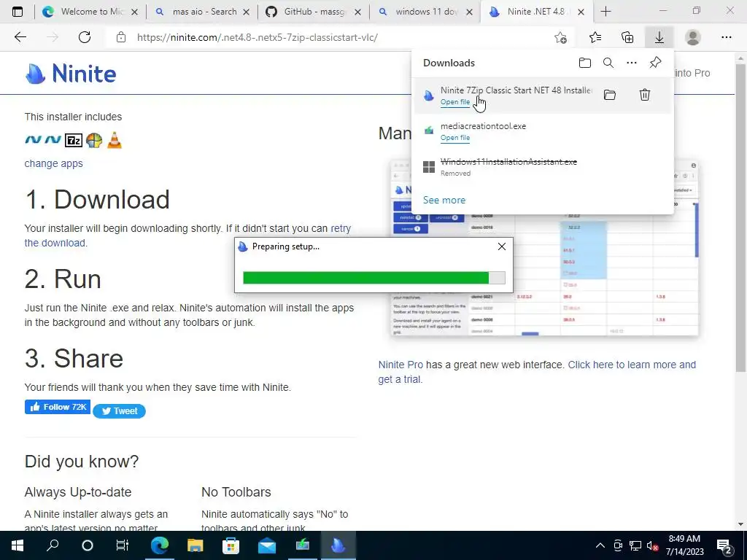
Task: Open Task View on the taskbar
Action: point(123,545)
